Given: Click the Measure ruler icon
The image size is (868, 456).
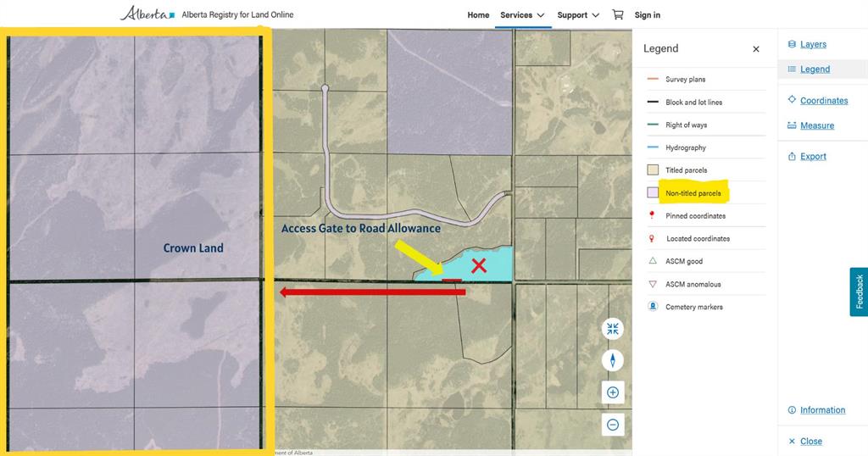Looking at the screenshot, I should click(x=792, y=125).
